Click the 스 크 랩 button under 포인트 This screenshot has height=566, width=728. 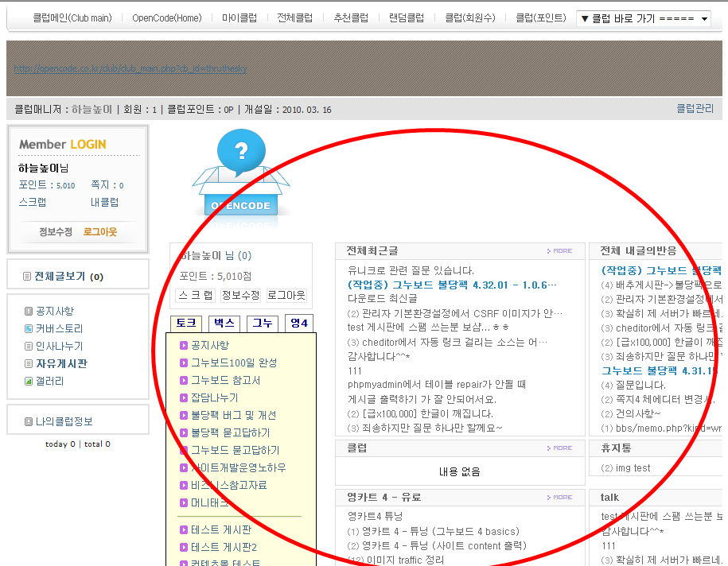196,295
